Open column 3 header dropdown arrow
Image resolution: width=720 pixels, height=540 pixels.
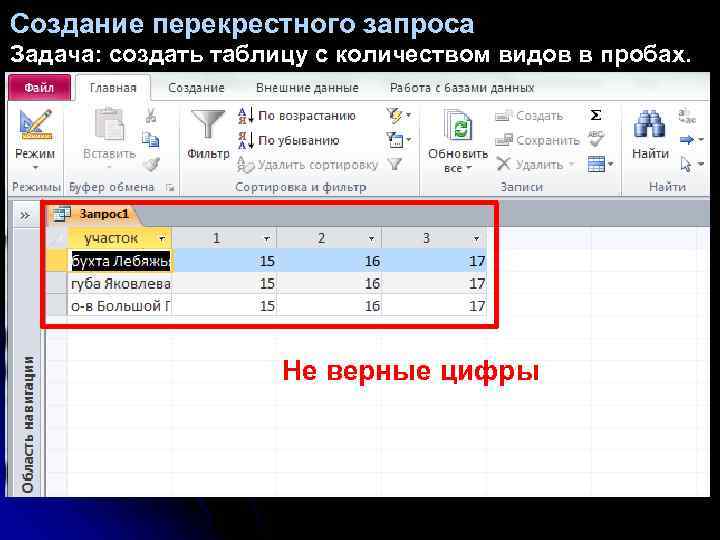pyautogui.click(x=476, y=239)
